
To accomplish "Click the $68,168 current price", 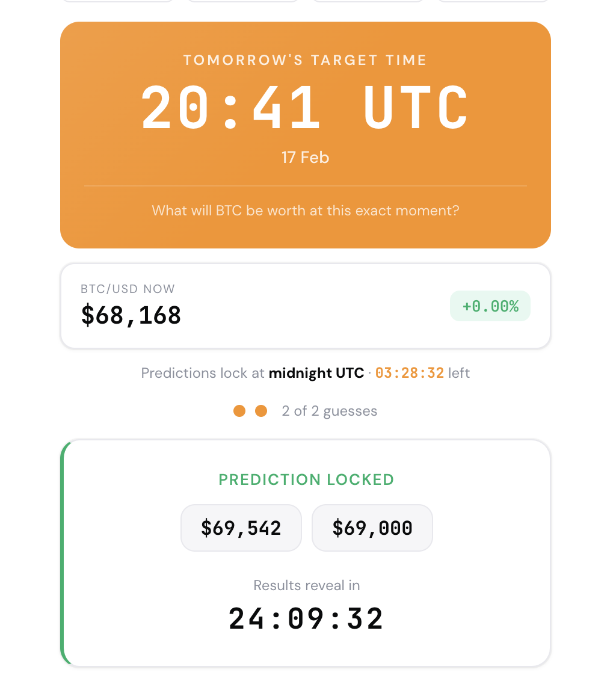I will 131,315.
